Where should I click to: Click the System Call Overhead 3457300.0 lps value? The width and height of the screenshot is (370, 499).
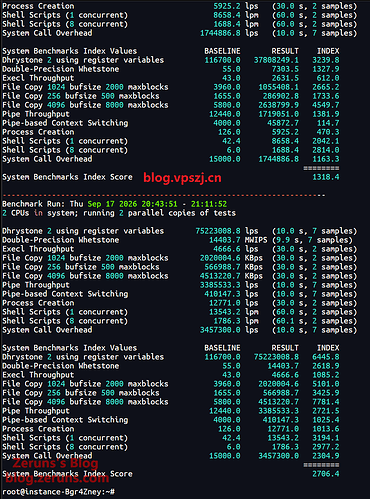coord(229,330)
